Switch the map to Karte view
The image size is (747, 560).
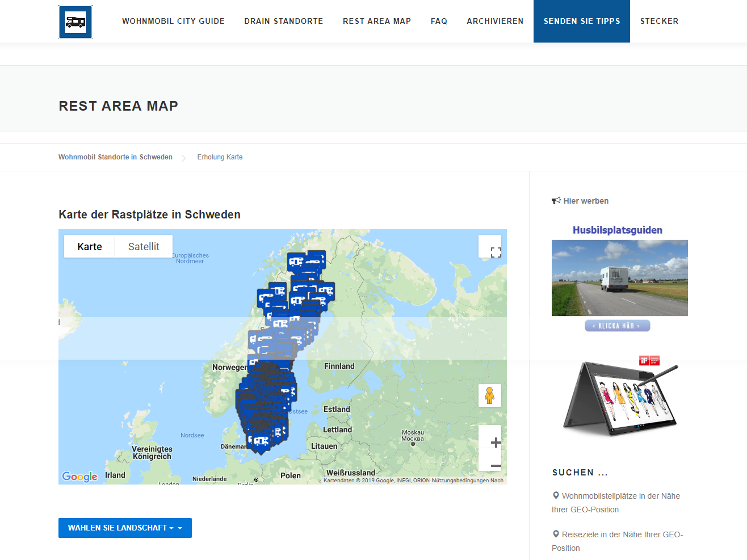pos(90,247)
